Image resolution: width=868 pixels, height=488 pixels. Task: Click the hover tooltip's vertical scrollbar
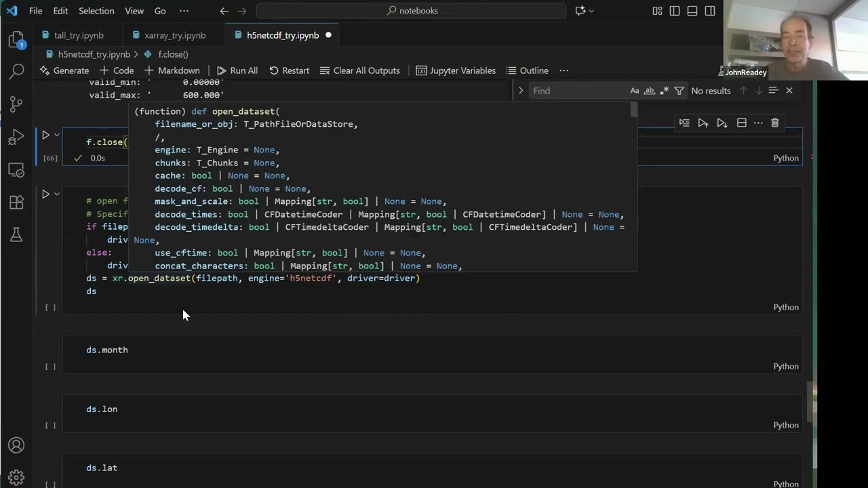(x=633, y=110)
